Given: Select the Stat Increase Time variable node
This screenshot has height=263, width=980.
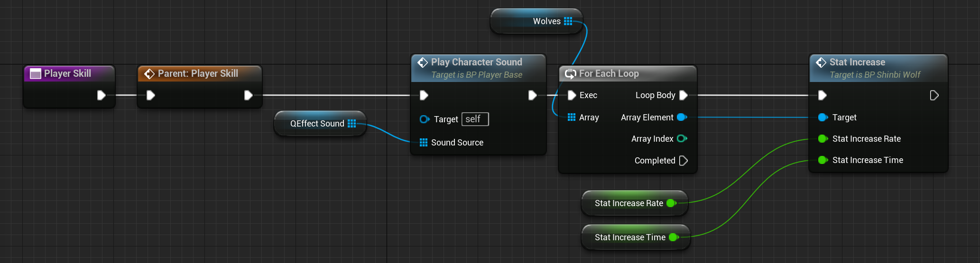Looking at the screenshot, I should (x=636, y=237).
